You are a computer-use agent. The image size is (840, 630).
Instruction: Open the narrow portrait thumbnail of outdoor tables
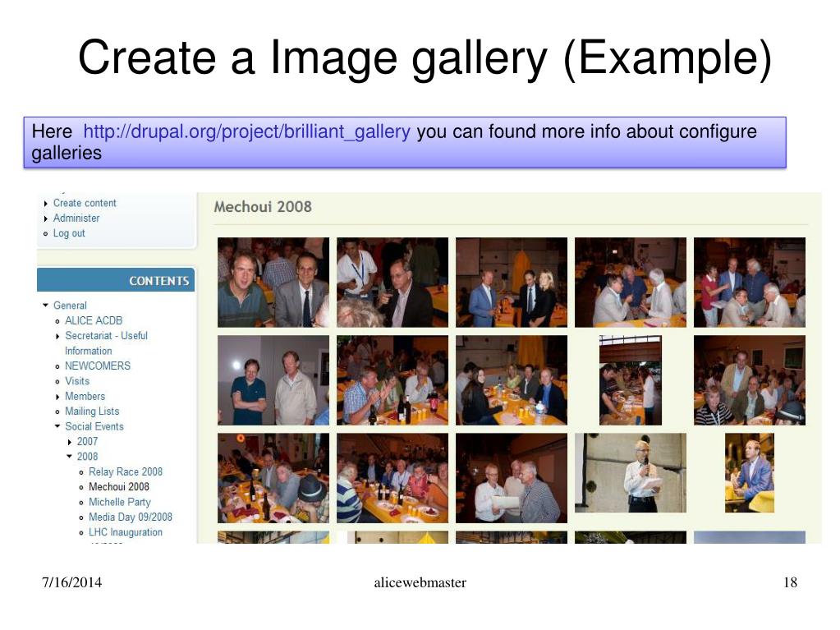[631, 380]
